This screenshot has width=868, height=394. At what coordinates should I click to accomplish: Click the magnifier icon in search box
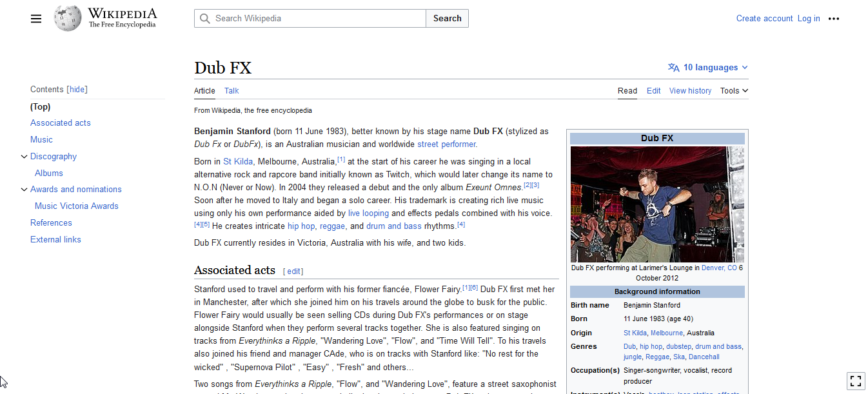pyautogui.click(x=205, y=19)
